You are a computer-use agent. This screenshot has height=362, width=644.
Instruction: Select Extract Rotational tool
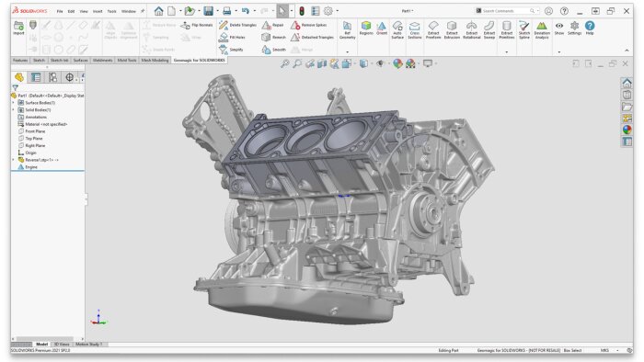coord(471,30)
